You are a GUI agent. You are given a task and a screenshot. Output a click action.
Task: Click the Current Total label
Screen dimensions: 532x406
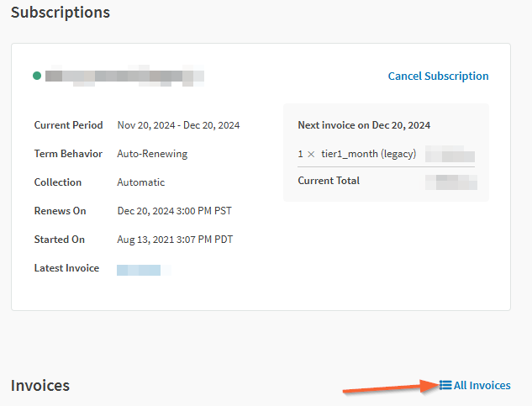point(329,181)
